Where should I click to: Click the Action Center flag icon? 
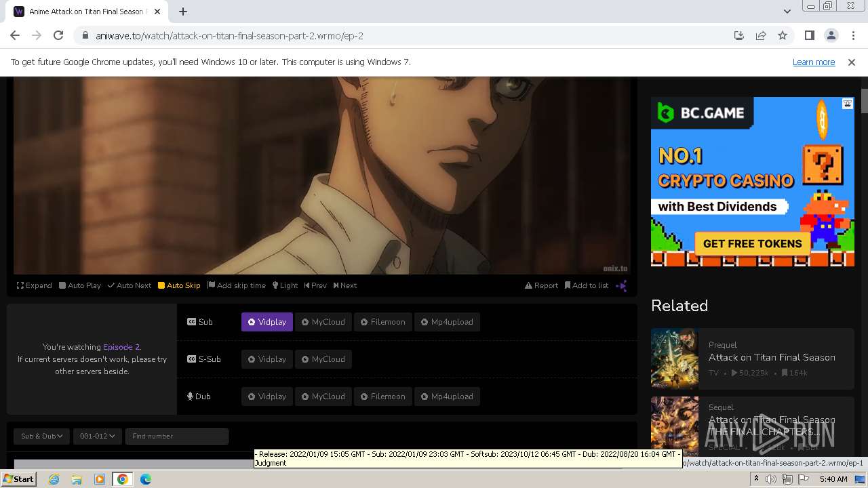tap(804, 479)
